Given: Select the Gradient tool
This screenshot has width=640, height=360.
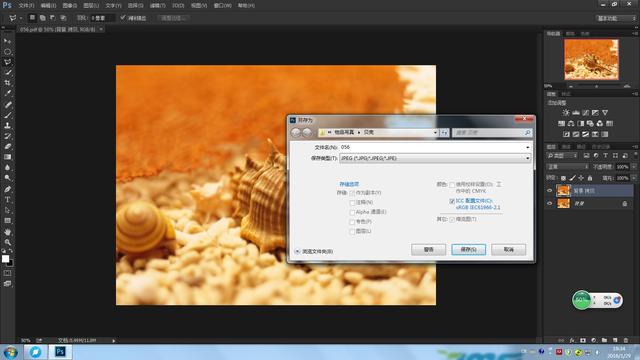Looking at the screenshot, I should click(7, 157).
